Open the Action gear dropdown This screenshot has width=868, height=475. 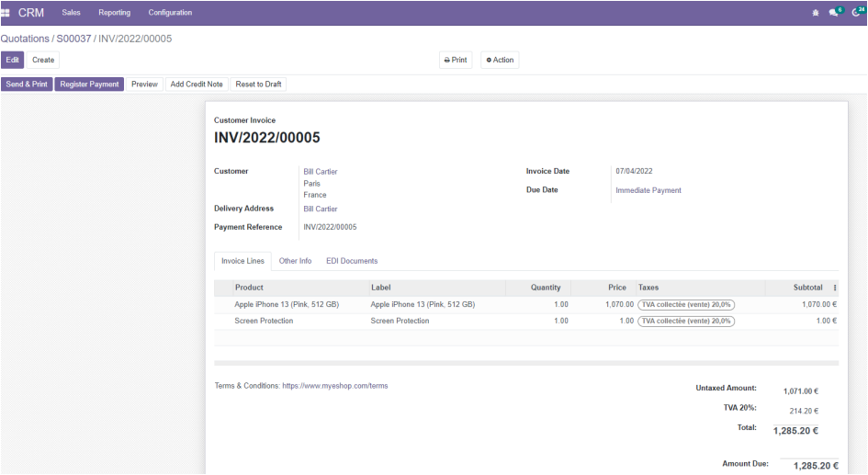pyautogui.click(x=500, y=60)
